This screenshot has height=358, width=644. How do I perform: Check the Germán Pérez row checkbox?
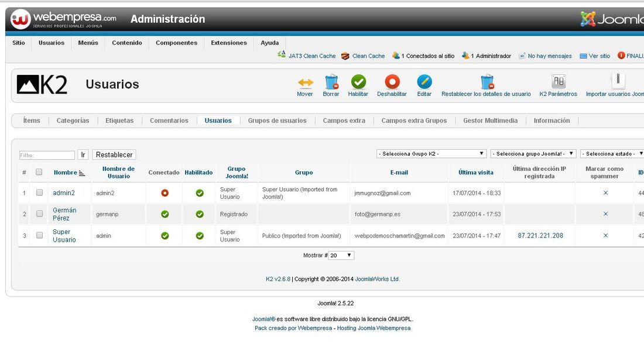[x=39, y=214]
